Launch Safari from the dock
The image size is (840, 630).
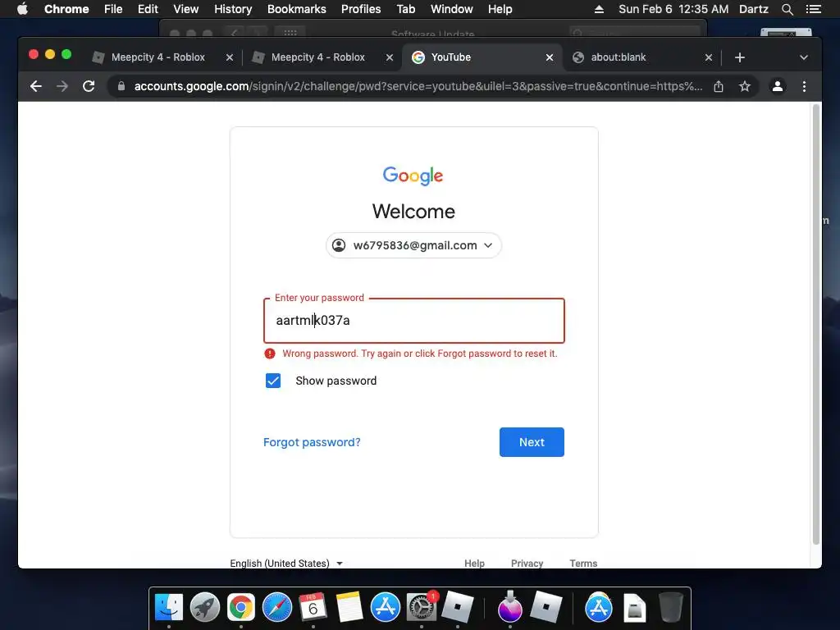pos(277,608)
